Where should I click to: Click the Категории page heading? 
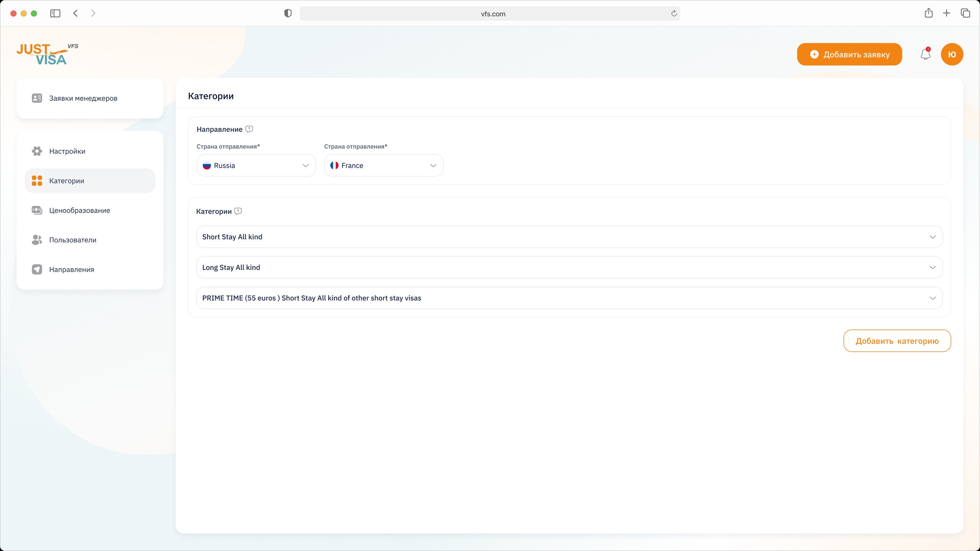tap(211, 96)
